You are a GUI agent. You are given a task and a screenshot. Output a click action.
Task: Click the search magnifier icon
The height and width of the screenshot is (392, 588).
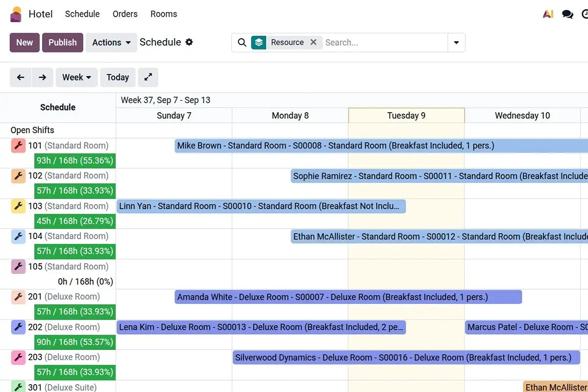(x=242, y=43)
